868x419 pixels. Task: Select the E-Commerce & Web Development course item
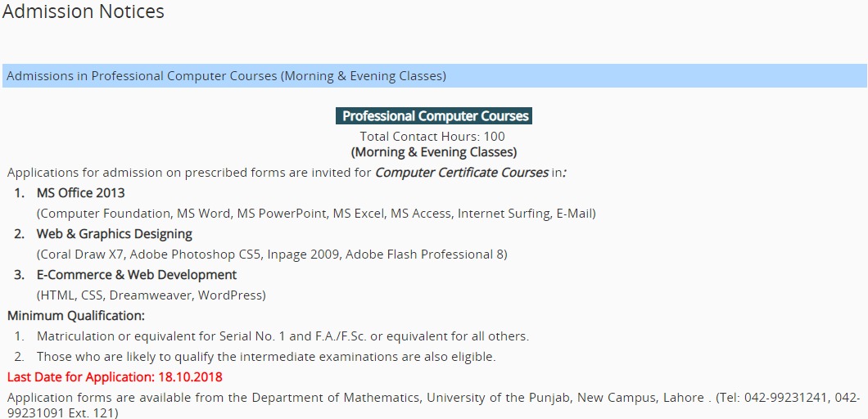137,274
